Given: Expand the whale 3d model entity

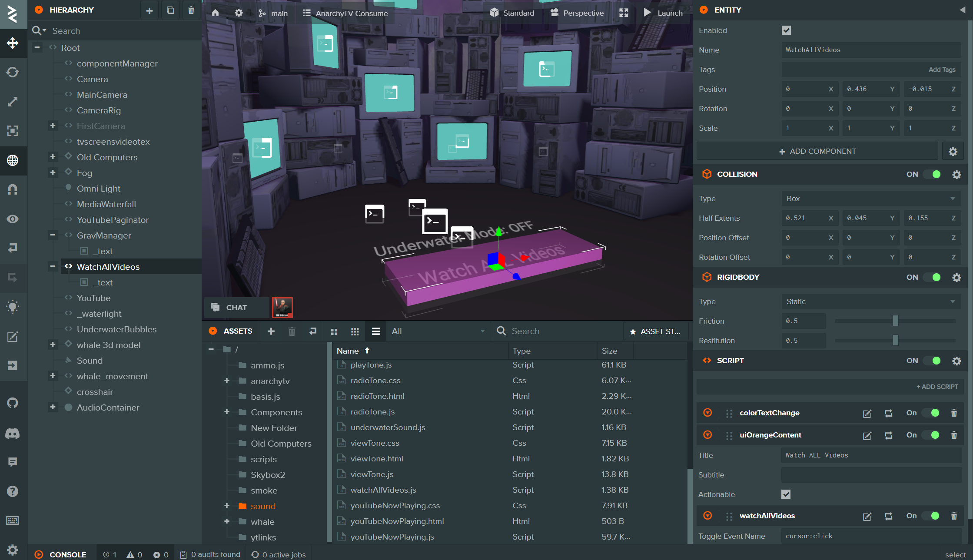Looking at the screenshot, I should coord(53,345).
